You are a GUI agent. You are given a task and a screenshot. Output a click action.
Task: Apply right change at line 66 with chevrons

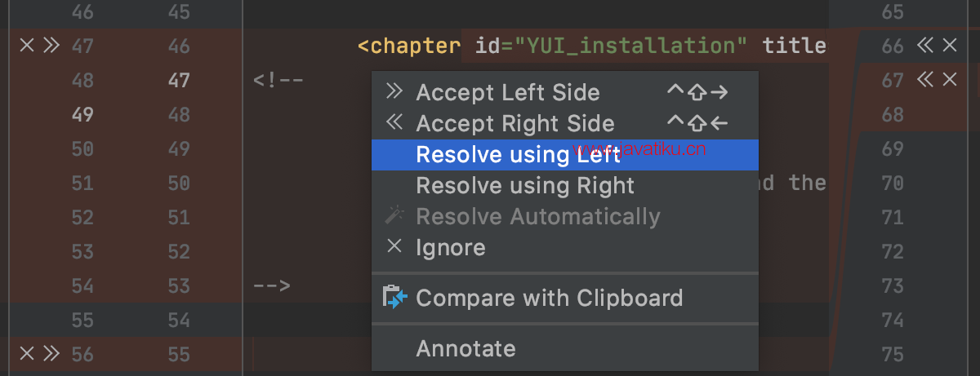pos(924,46)
